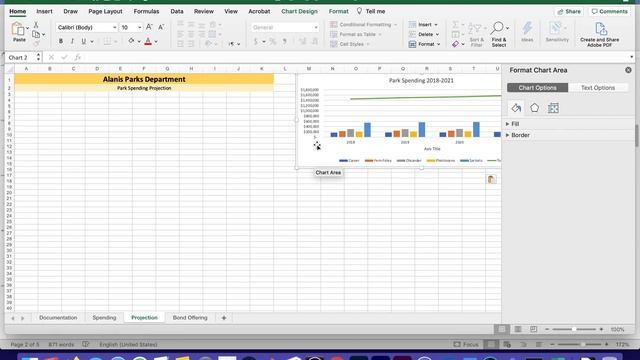Click the formula bar input
Viewport: 640px width, 360px height.
pos(355,58)
